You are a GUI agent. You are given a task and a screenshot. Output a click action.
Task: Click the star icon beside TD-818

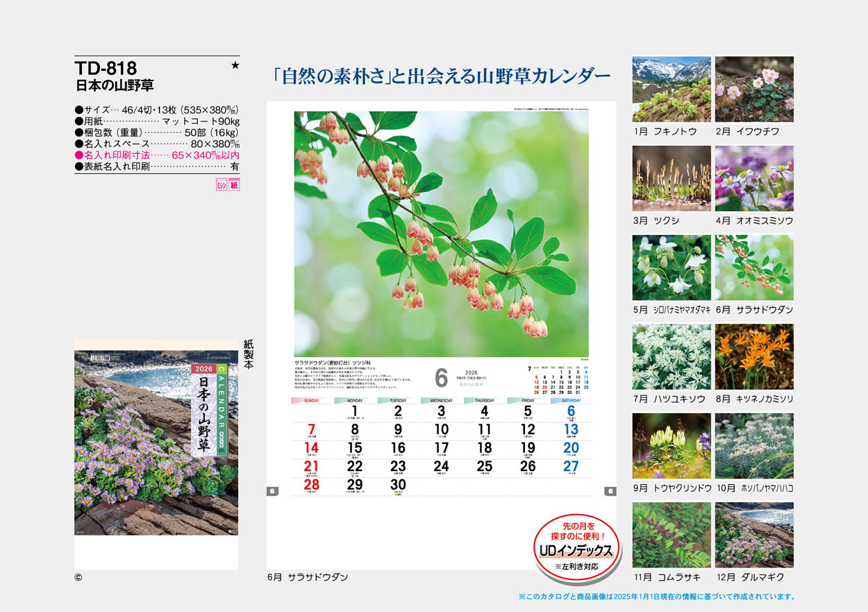coord(235,66)
